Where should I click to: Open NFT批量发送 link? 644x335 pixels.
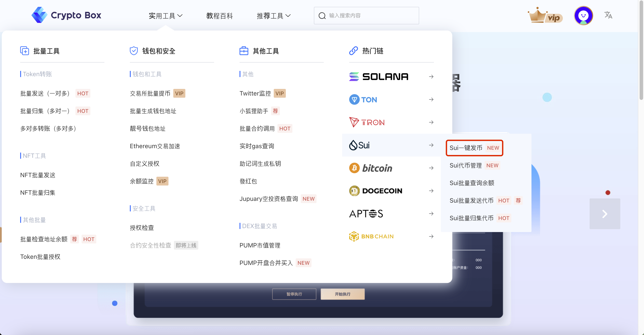(x=38, y=175)
